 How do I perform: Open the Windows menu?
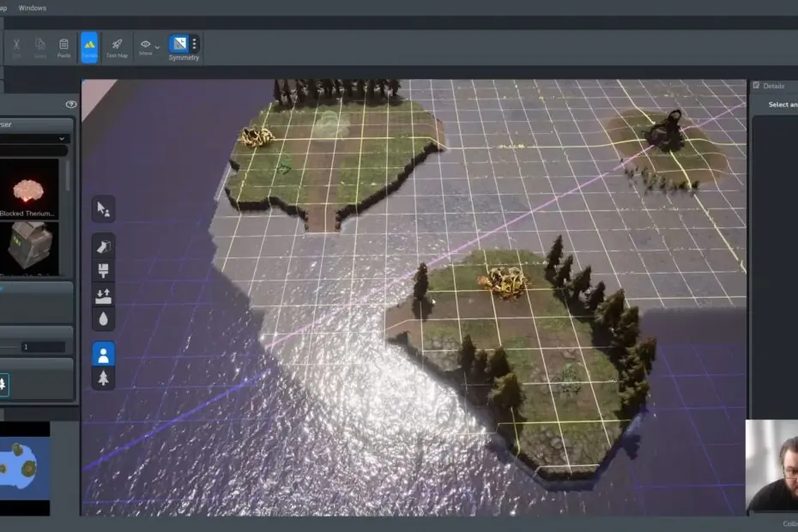[33, 8]
